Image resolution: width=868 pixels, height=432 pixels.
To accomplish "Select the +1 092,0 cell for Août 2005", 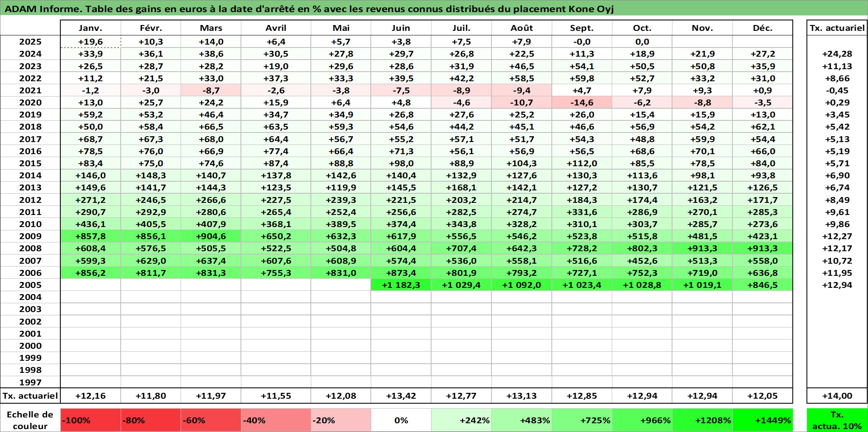I will [521, 285].
